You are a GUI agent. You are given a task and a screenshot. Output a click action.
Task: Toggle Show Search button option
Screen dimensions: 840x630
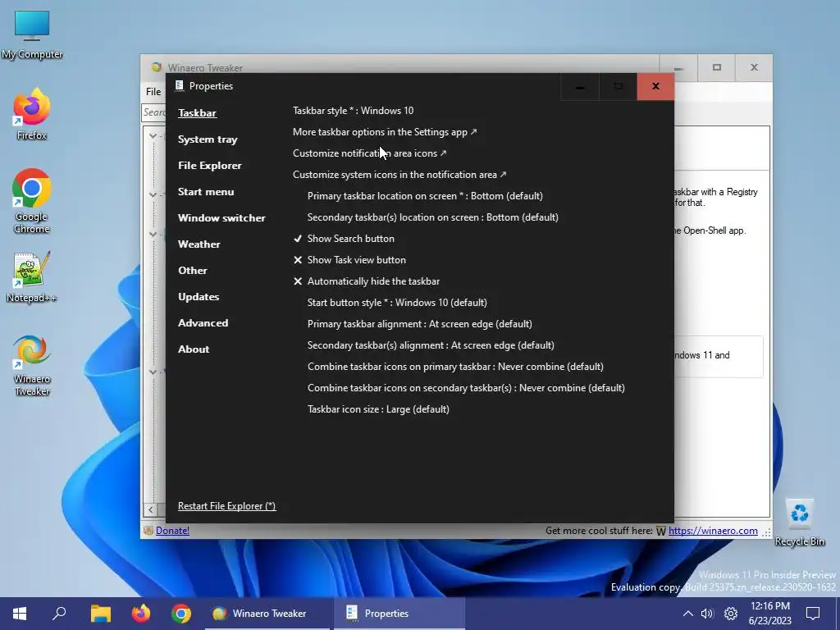coord(344,239)
